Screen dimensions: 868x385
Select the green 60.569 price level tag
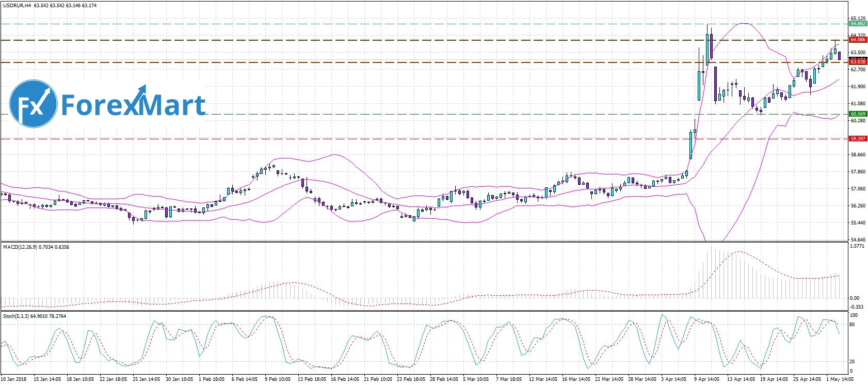click(858, 114)
